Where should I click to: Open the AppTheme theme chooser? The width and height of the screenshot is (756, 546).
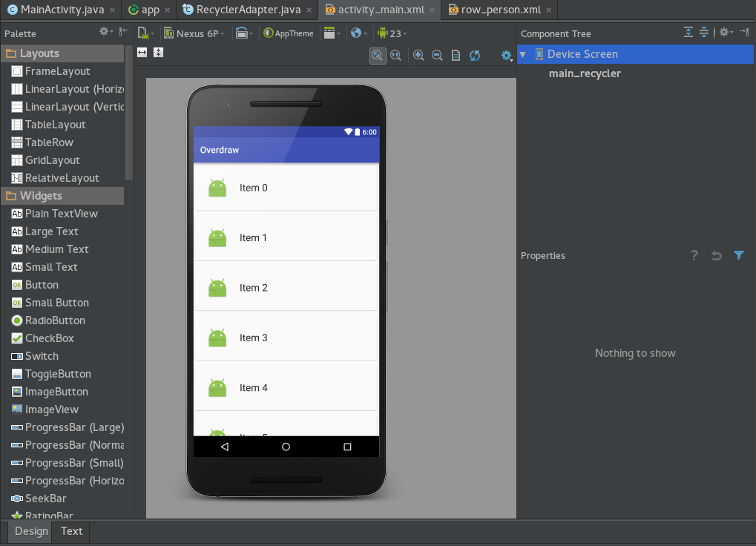289,33
